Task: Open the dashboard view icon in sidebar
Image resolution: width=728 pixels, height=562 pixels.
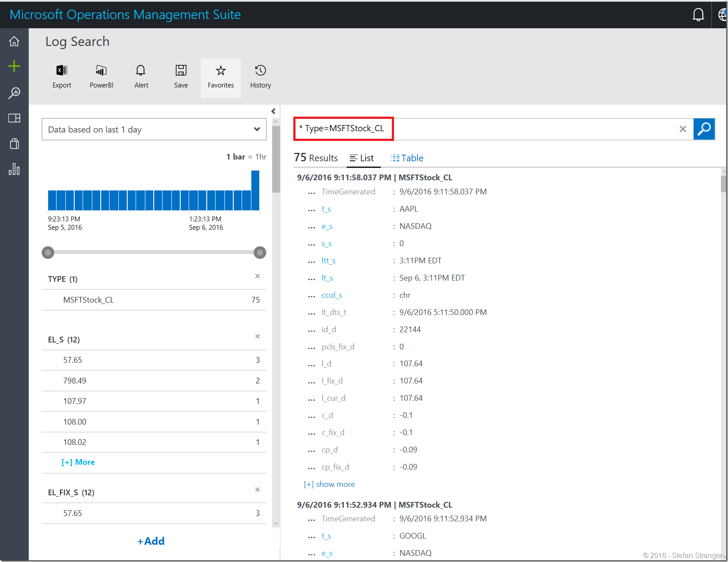Action: (x=14, y=118)
